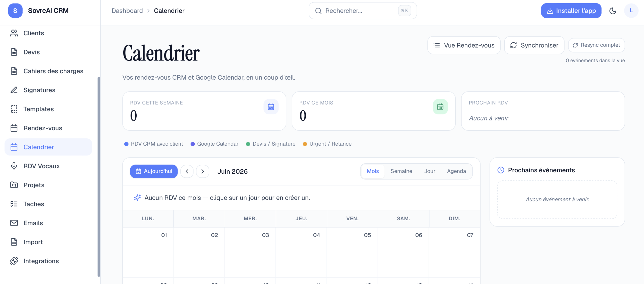Click the RDV CETTE SEMAINE card
Viewport: 644px width, 284px height.
[x=204, y=111]
